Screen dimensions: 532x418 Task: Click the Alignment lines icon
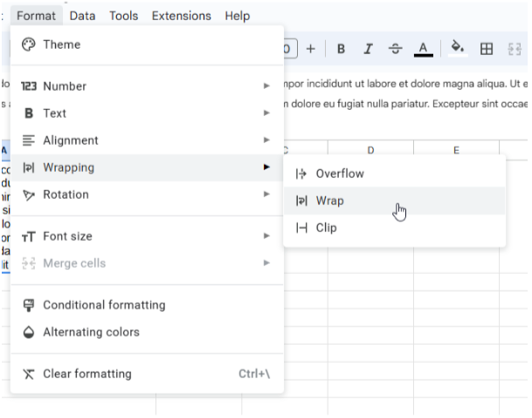[29, 140]
